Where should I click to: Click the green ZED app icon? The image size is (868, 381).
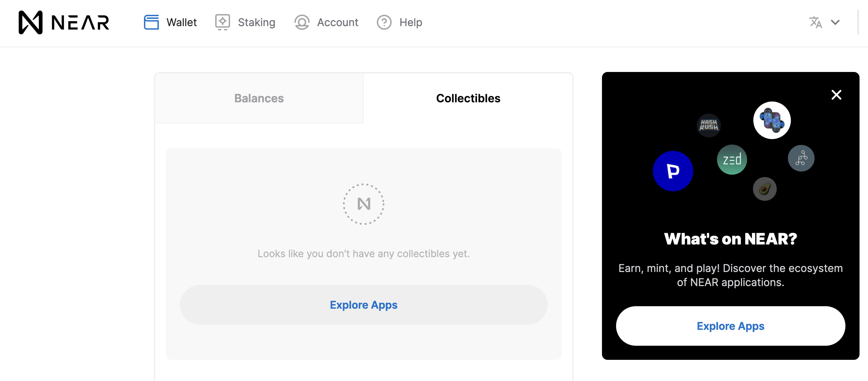[732, 160]
